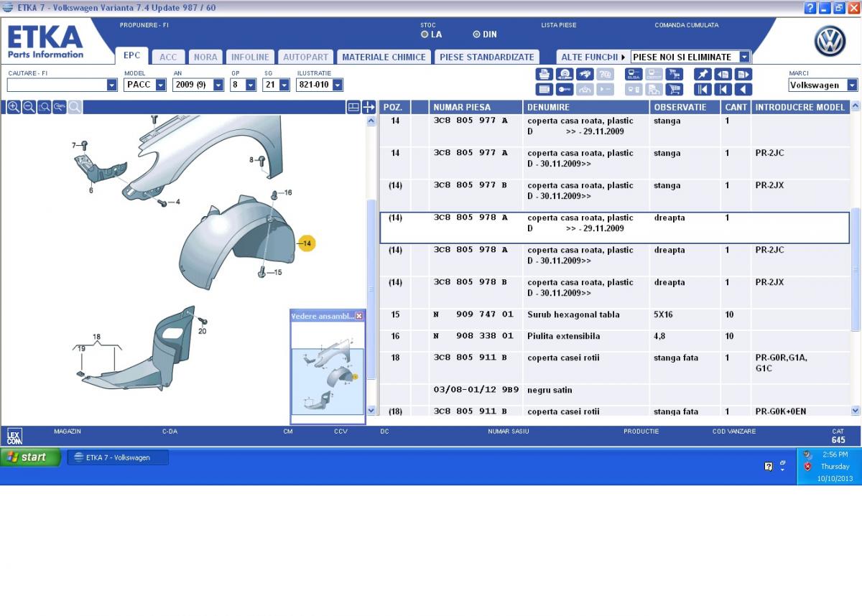
Task: Open the GP dropdown showing 8
Action: coord(251,85)
